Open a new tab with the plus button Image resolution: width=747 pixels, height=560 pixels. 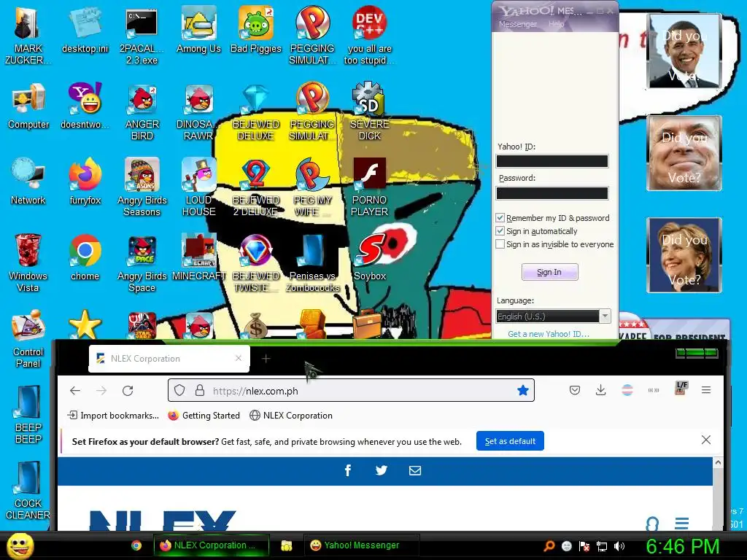pyautogui.click(x=266, y=359)
